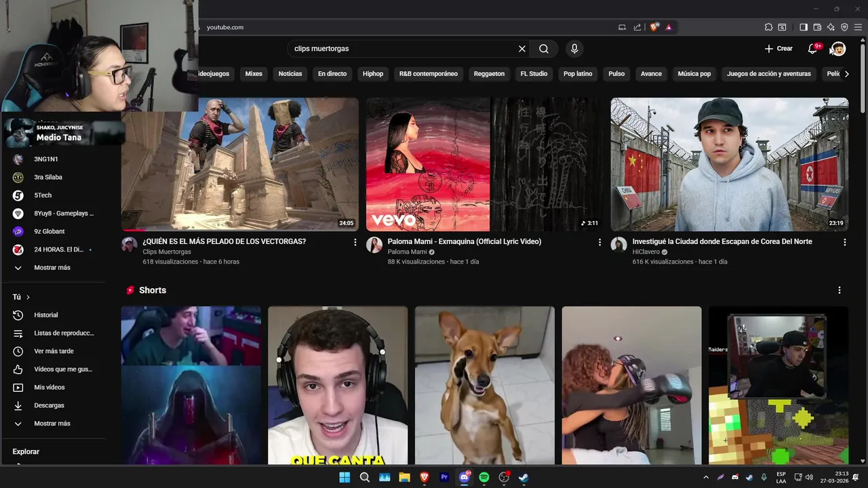Open the North Korea city video thumbnail
The width and height of the screenshot is (868, 488).
730,164
